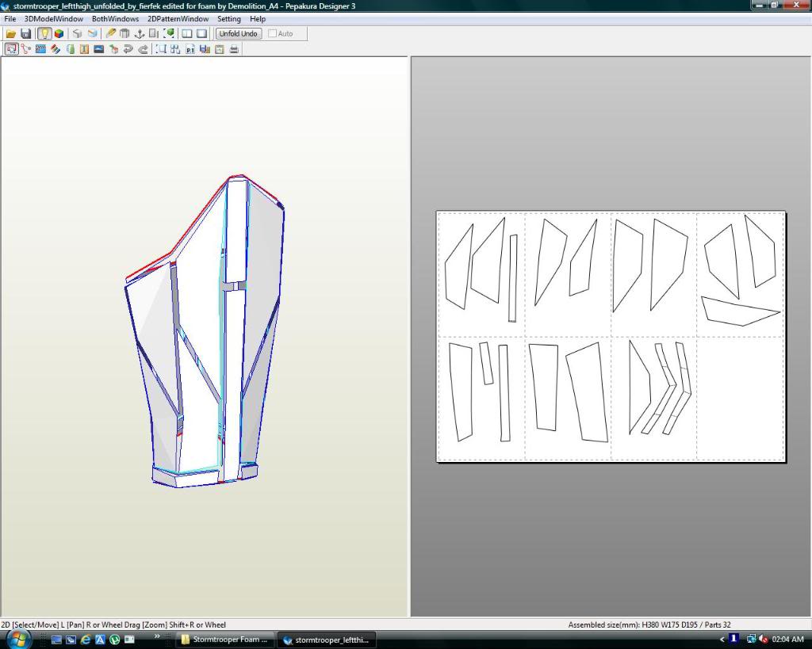This screenshot has height=649, width=812.
Task: Switch to Stormtrooper Foam taskbar window
Action: 224,639
